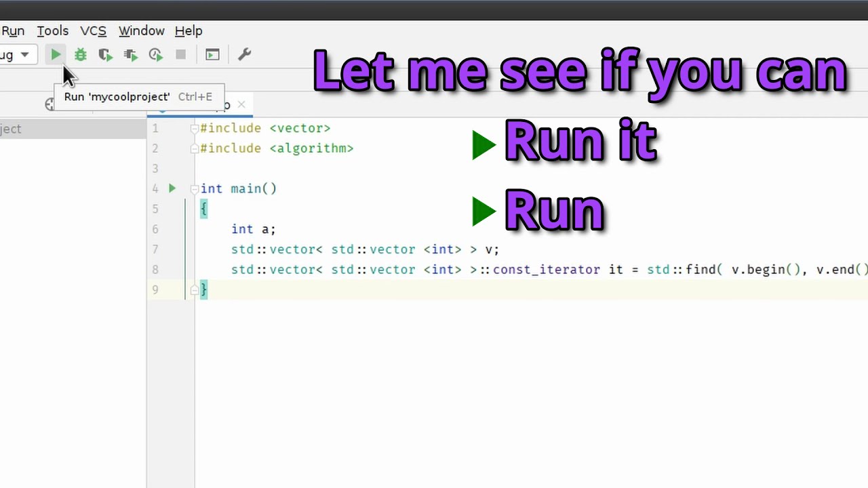Viewport: 868px width, 488px height.
Task: Click the 'main()' function name
Action: [254, 189]
